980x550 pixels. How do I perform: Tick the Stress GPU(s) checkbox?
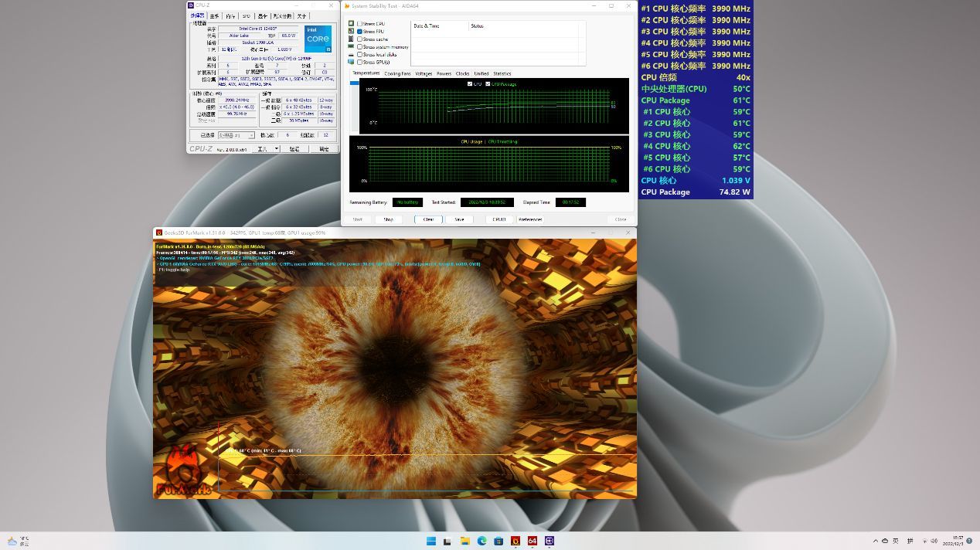coord(359,63)
